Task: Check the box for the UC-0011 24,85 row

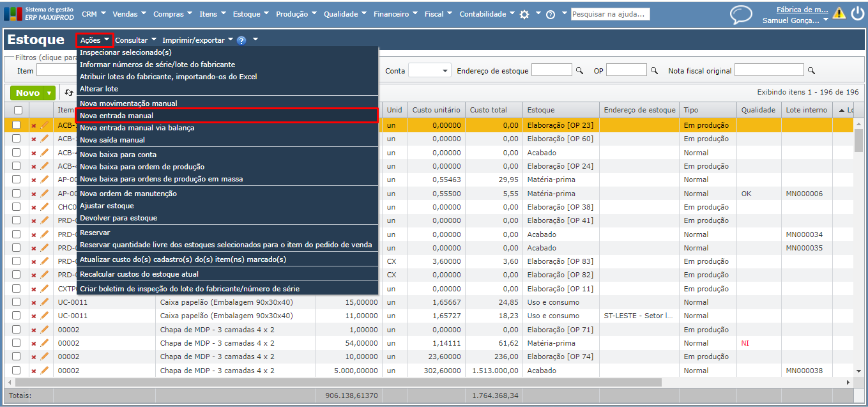Action: tap(17, 302)
